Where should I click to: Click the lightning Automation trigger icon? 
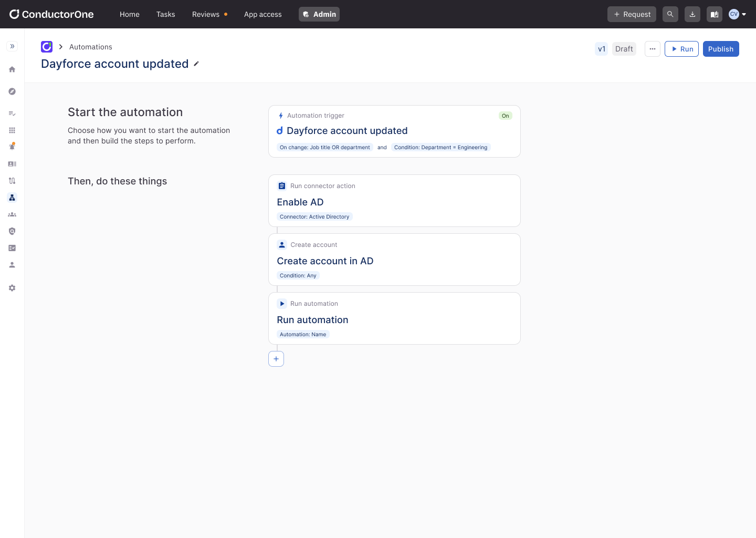[x=281, y=116]
